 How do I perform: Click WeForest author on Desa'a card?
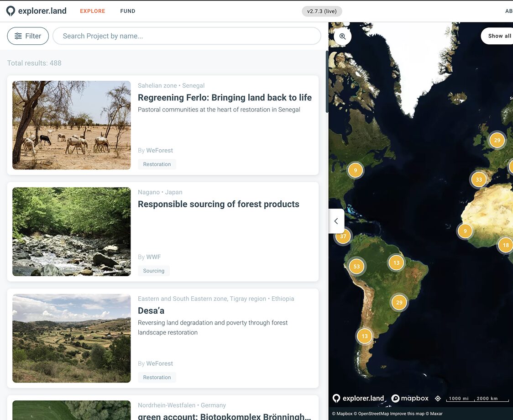point(159,363)
